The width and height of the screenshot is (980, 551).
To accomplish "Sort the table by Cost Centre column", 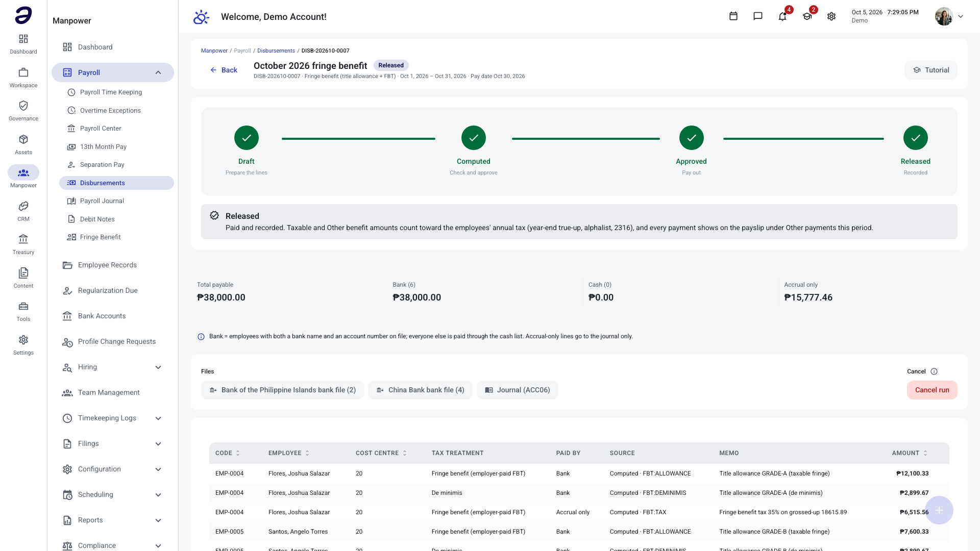I will (x=381, y=453).
